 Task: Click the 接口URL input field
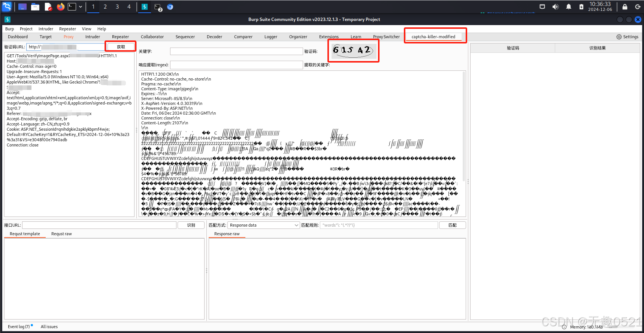pyautogui.click(x=99, y=225)
